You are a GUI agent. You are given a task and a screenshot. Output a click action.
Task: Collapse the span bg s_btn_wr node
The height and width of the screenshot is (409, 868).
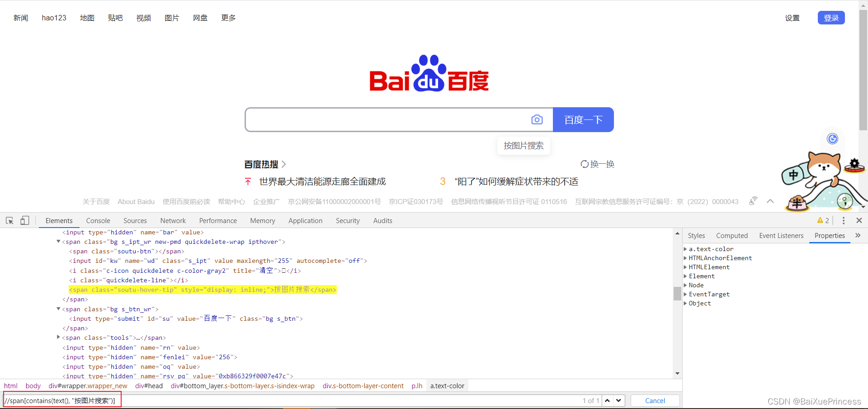click(58, 309)
